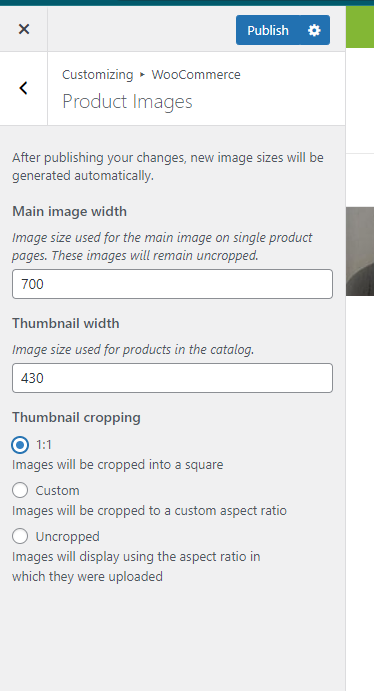Click the "Customizing" breadcrumb text
The height and width of the screenshot is (691, 374).
[97, 74]
